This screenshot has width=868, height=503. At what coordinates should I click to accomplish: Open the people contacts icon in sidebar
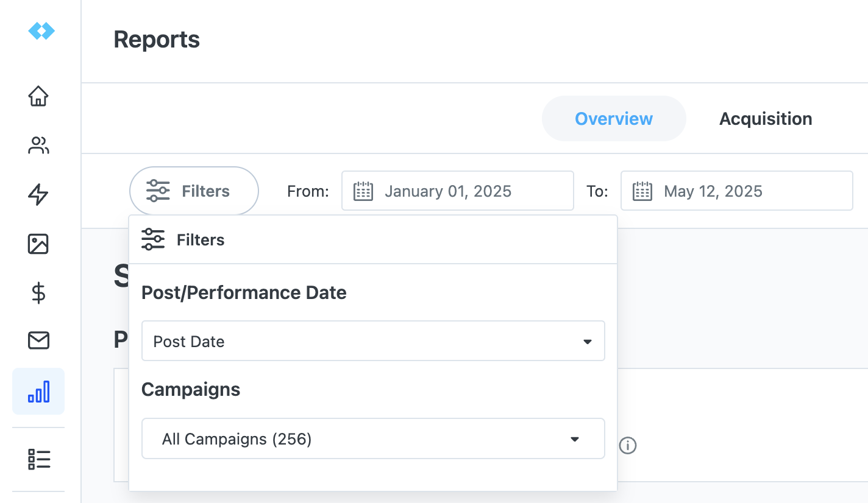[x=38, y=146]
